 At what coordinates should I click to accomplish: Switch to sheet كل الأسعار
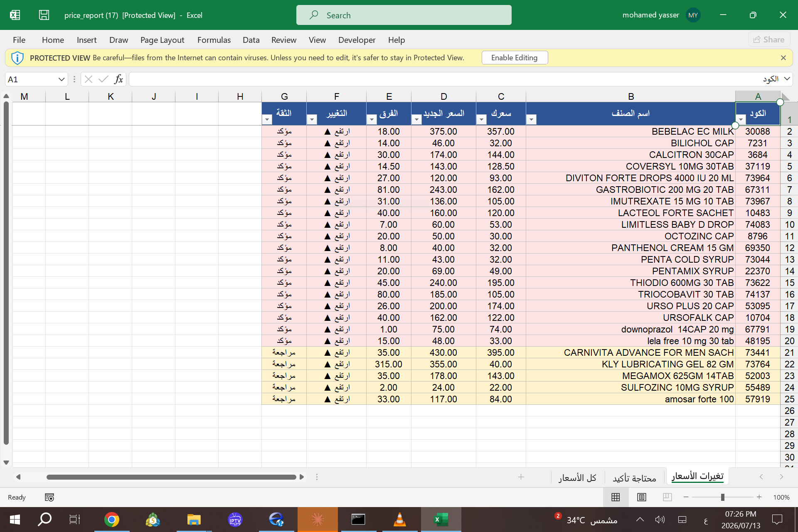tap(577, 478)
